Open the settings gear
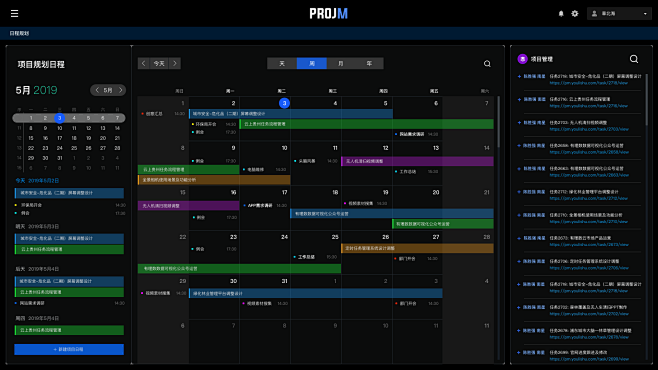This screenshot has width=658, height=370. [575, 13]
